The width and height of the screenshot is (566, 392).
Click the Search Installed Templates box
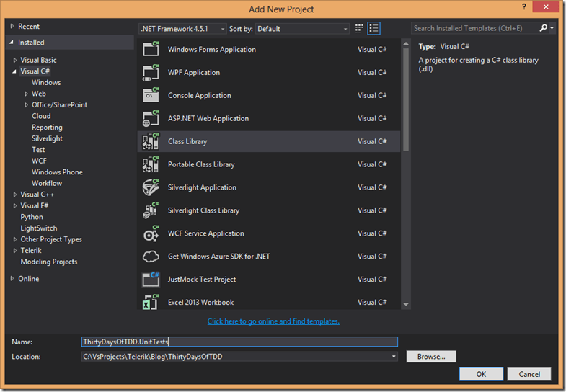tap(474, 28)
